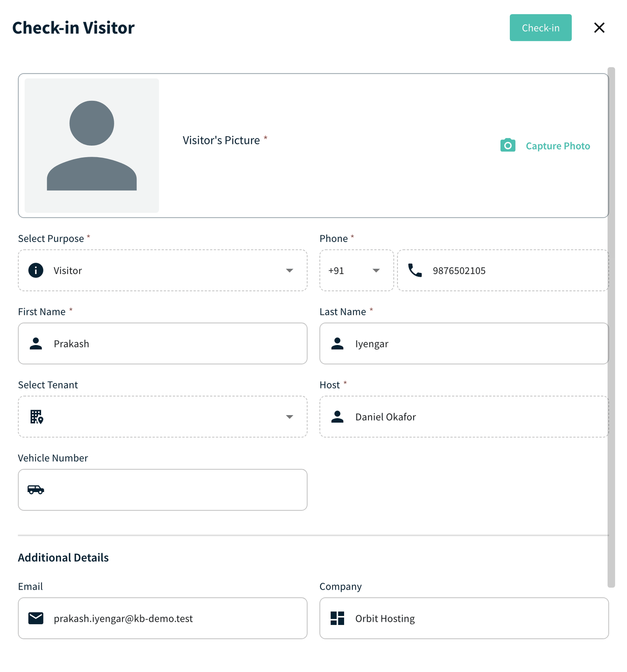This screenshot has height=672, width=627.
Task: Expand the Select Tenant dropdown arrow
Action: 289,417
